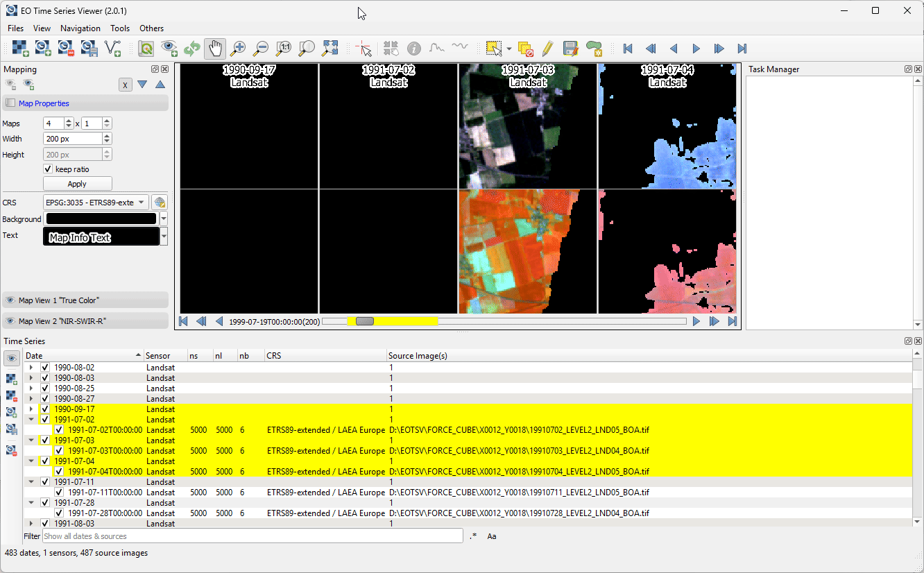Screen dimensions: 924x573
Task: Click the blue up triangle in Mapping panel
Action: click(x=160, y=85)
